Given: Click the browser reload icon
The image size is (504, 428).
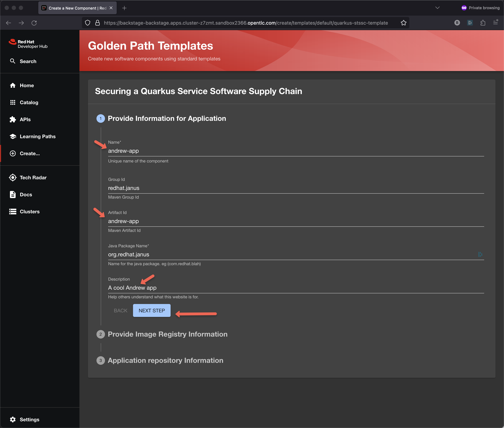Looking at the screenshot, I should (x=34, y=23).
